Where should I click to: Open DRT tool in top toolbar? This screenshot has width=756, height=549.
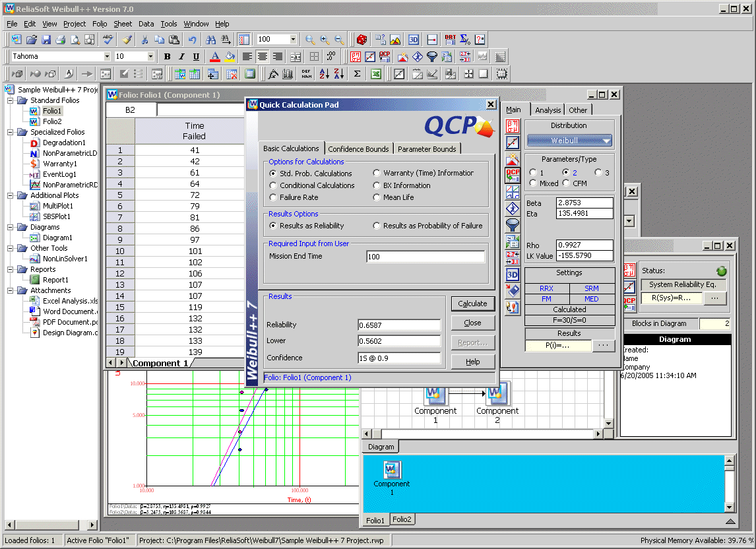(451, 40)
